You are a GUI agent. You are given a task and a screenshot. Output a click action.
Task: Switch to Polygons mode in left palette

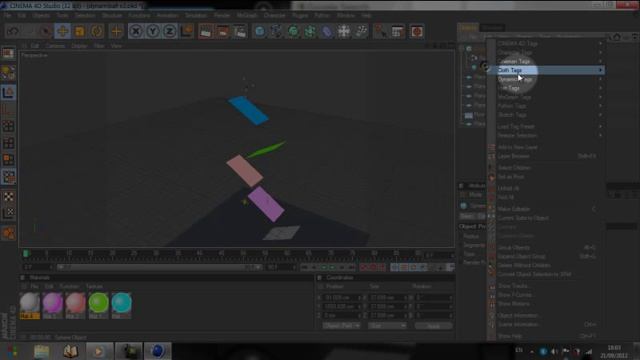8,159
